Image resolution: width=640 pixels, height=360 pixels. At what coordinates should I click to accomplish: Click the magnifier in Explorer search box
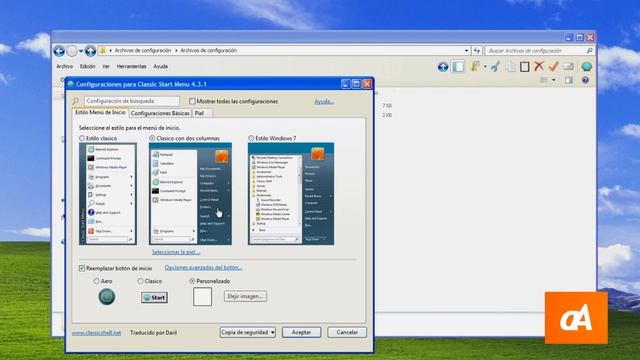(589, 51)
